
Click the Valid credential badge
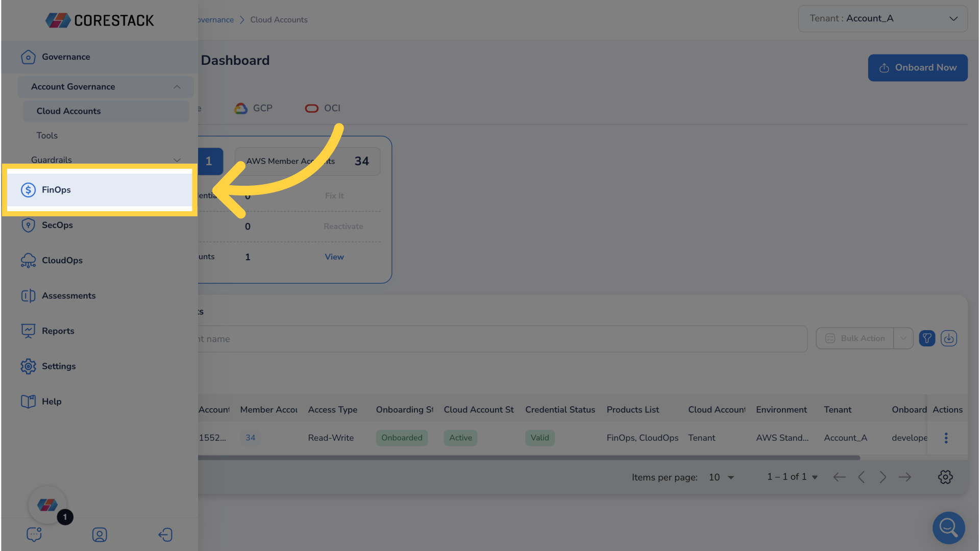tap(540, 438)
